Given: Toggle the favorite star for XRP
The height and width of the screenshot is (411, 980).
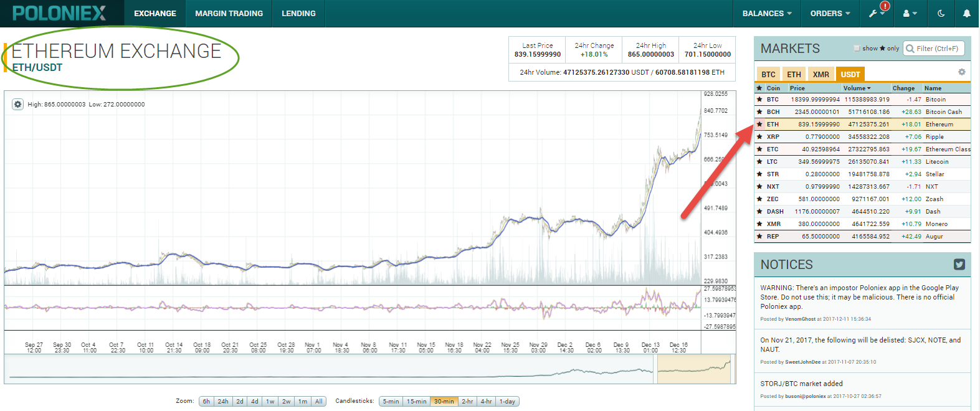Looking at the screenshot, I should [759, 137].
